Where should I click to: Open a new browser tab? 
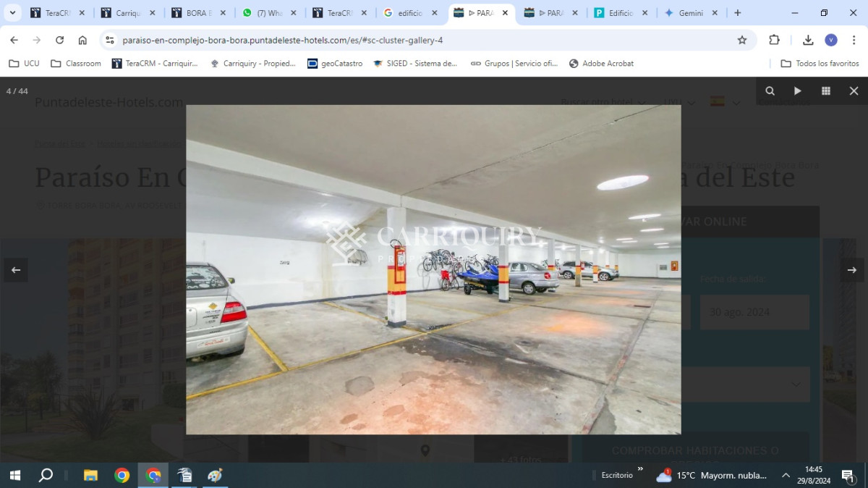point(737,13)
